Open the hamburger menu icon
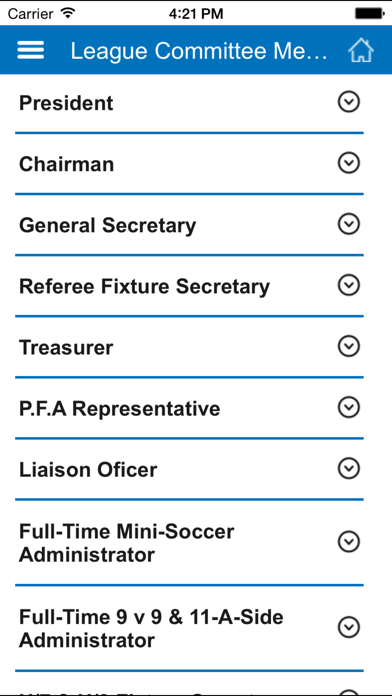The width and height of the screenshot is (392, 696). pyautogui.click(x=31, y=50)
